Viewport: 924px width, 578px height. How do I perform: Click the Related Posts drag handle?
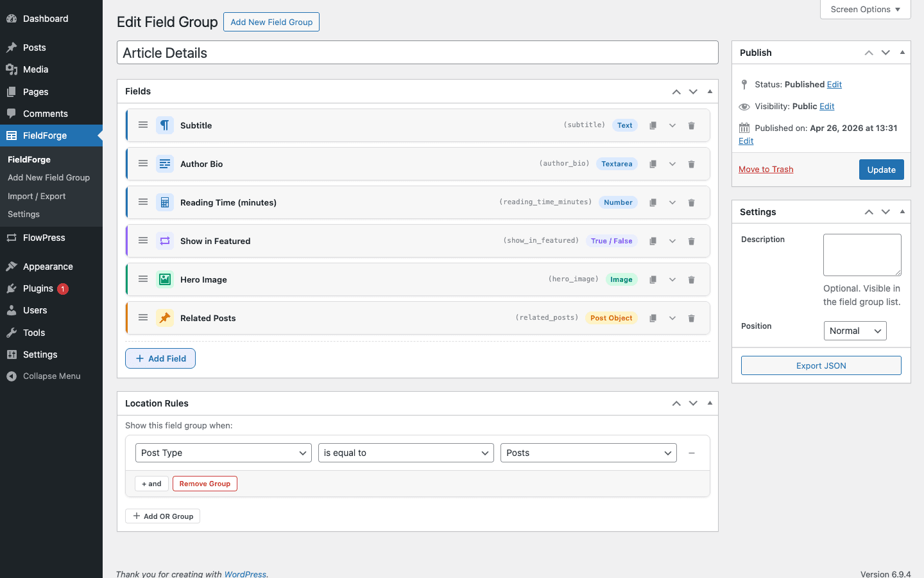(x=143, y=317)
